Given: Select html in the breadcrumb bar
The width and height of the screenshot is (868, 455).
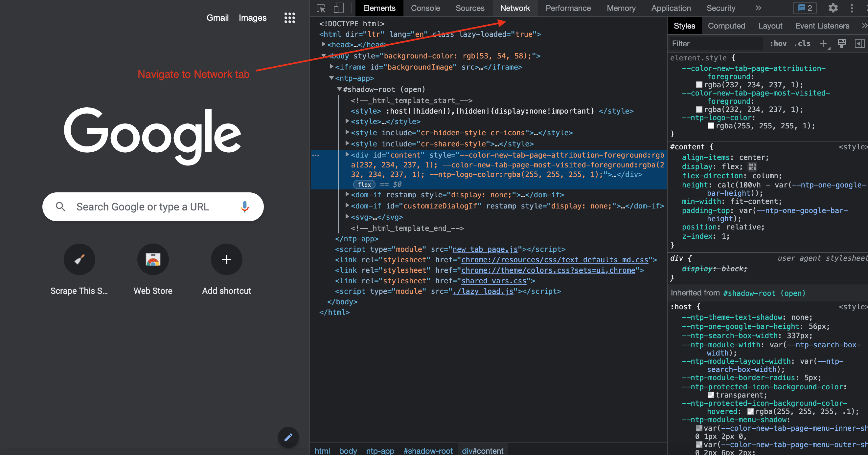Looking at the screenshot, I should pos(322,451).
